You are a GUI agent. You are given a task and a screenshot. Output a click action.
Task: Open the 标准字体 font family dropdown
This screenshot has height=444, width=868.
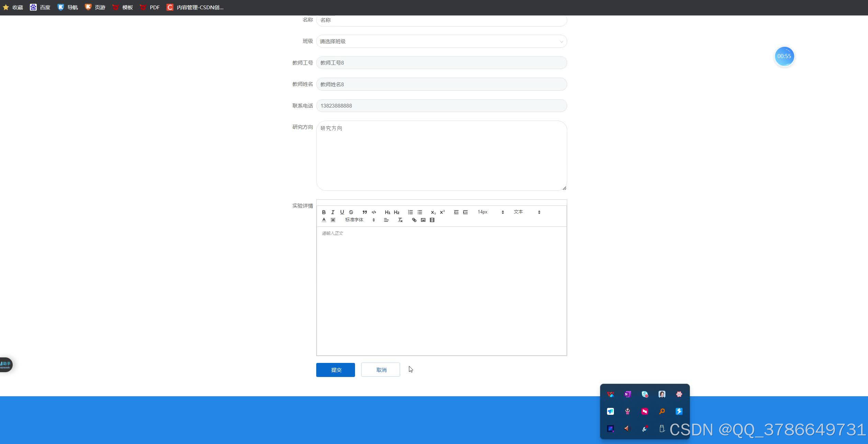[x=359, y=220]
